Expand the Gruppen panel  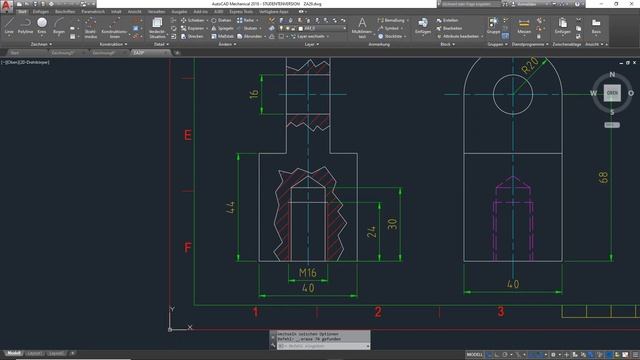pyautogui.click(x=498, y=44)
